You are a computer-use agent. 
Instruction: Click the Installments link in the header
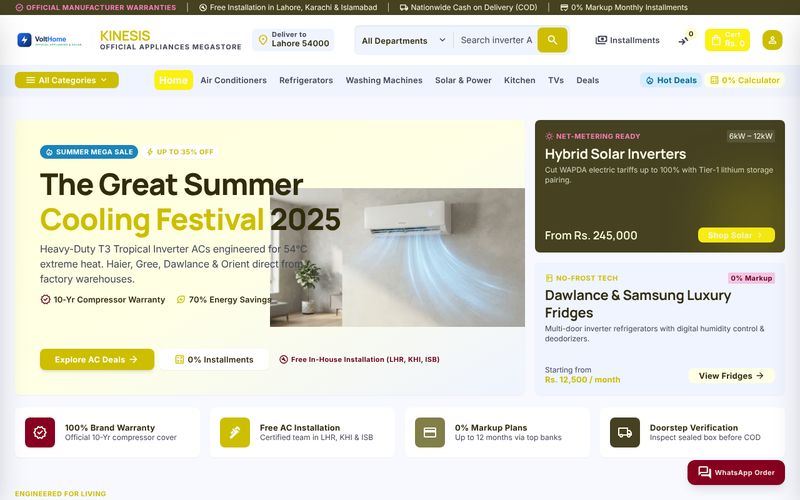tap(628, 40)
